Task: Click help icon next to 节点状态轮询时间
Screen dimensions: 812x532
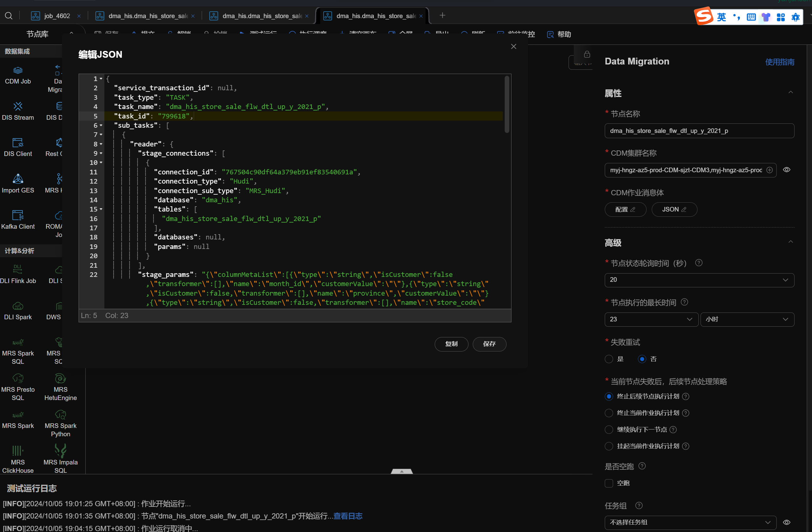Action: pyautogui.click(x=699, y=263)
